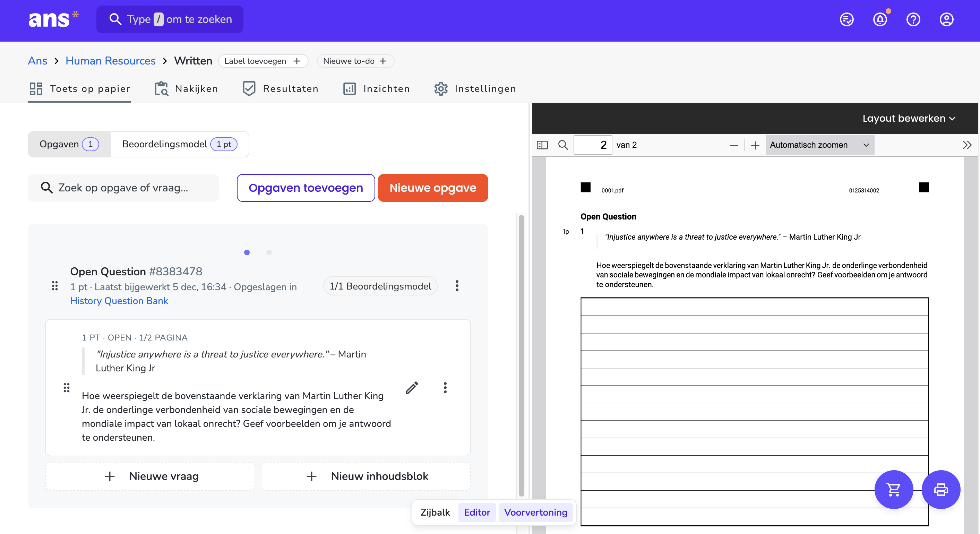Image resolution: width=980 pixels, height=534 pixels.
Task: Click 'Open Question' heading in PDF preview
Action: [x=608, y=216]
